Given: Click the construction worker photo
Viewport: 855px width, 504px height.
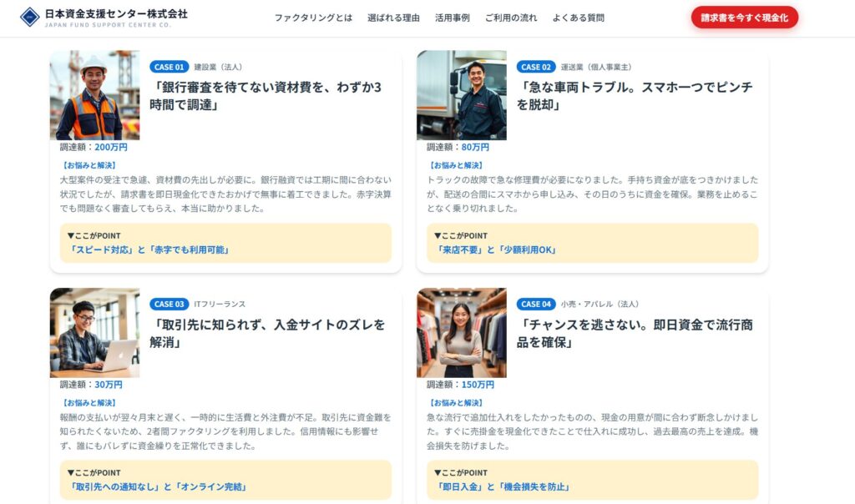Looking at the screenshot, I should (x=94, y=95).
